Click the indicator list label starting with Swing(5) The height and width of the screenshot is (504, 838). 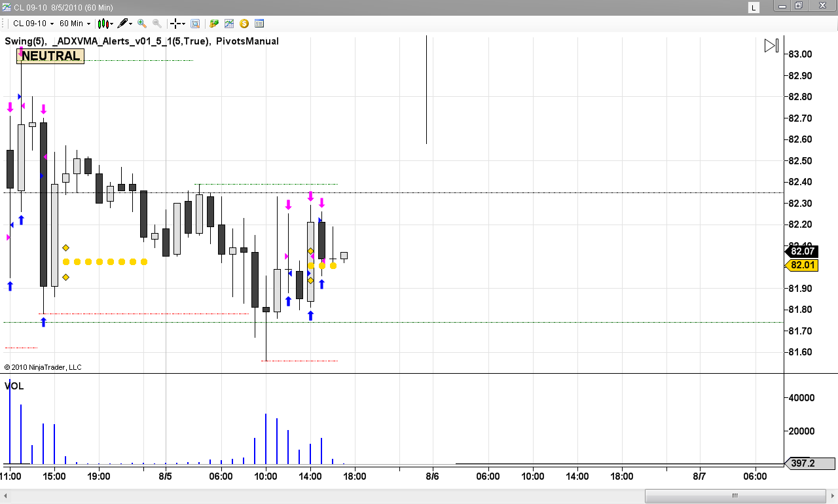142,41
